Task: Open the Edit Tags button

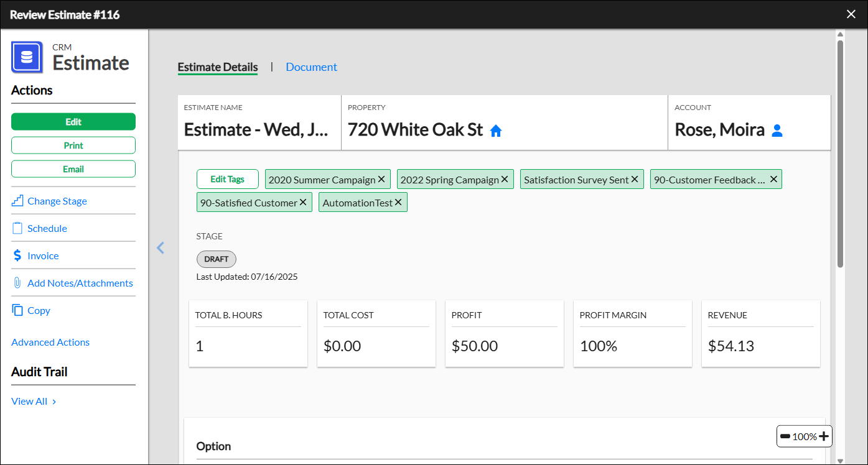Action: click(x=228, y=179)
